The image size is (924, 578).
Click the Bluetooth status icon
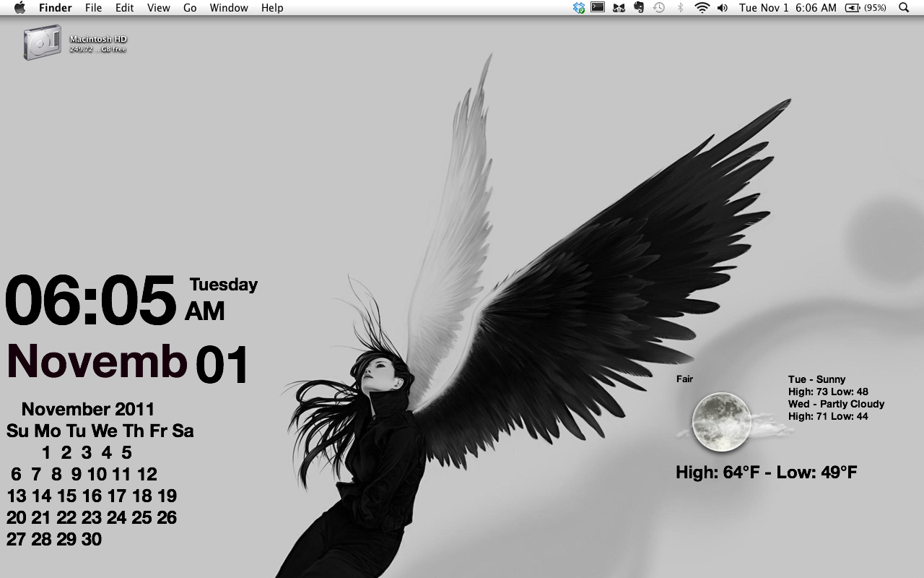(680, 8)
